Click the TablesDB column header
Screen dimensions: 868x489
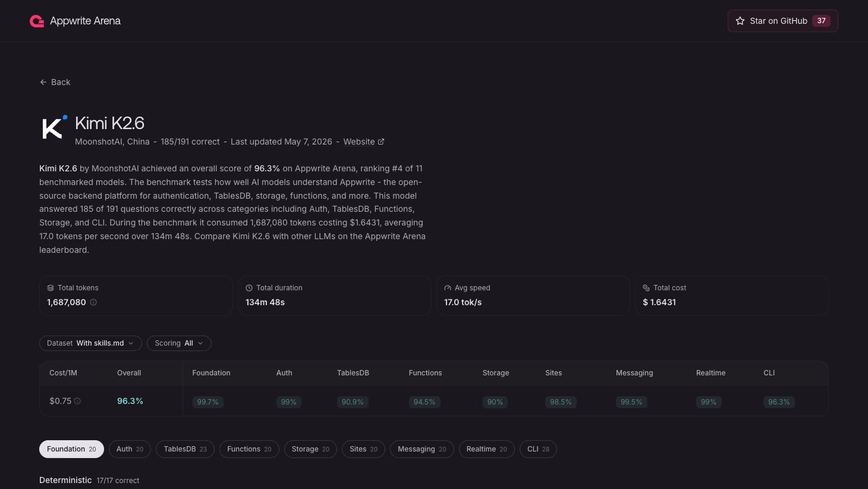pyautogui.click(x=353, y=373)
